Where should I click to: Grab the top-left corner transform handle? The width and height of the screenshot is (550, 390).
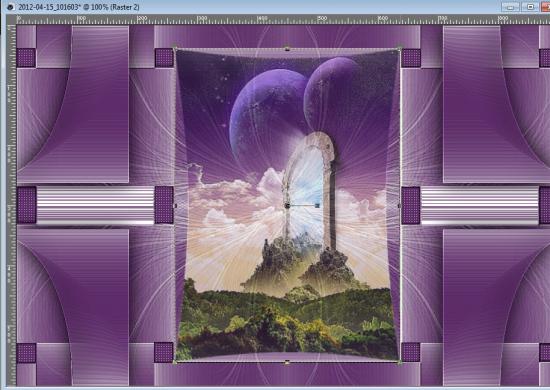(x=175, y=47)
